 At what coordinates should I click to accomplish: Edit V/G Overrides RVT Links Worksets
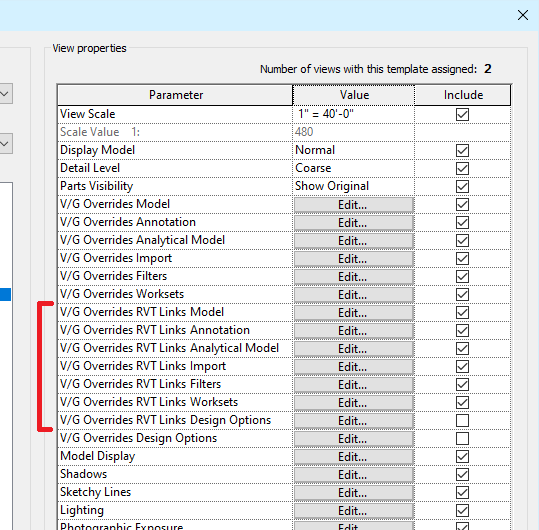353,402
